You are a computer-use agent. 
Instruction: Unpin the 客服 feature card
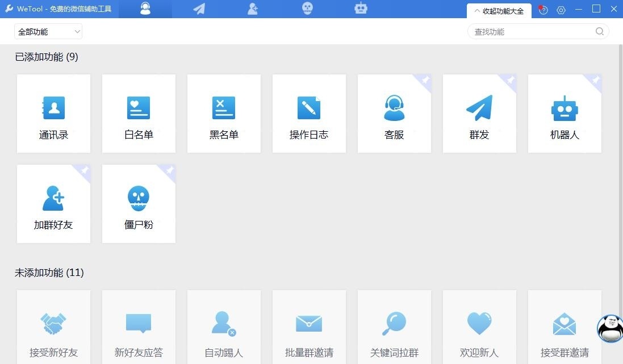[x=426, y=81]
